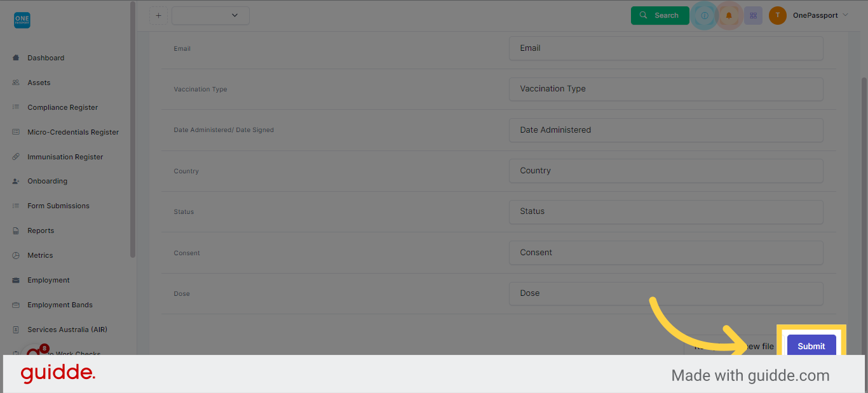This screenshot has width=868, height=393.
Task: Click the plus add button
Action: point(158,15)
